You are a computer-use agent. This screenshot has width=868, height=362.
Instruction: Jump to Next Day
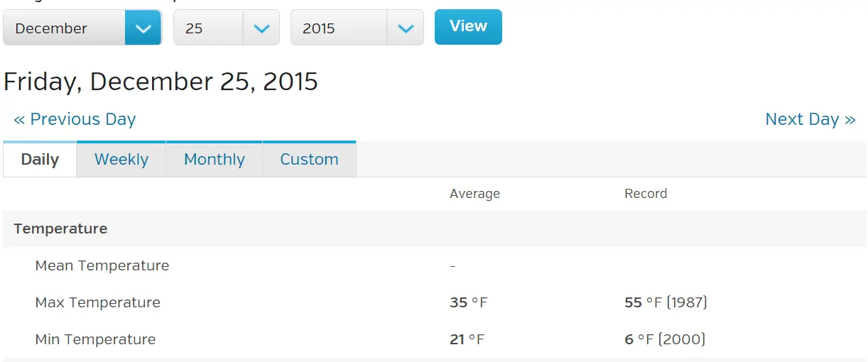coord(810,119)
